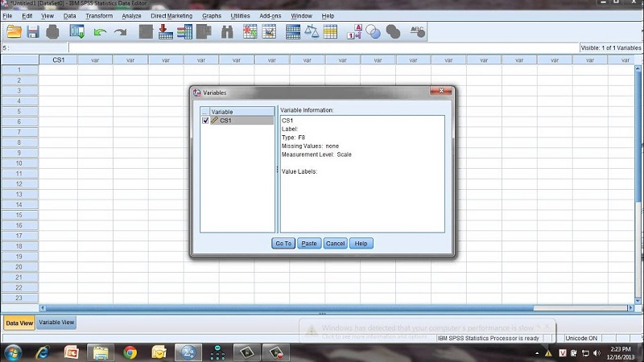Click the 'Measurement Level: Scale' text

(x=316, y=154)
